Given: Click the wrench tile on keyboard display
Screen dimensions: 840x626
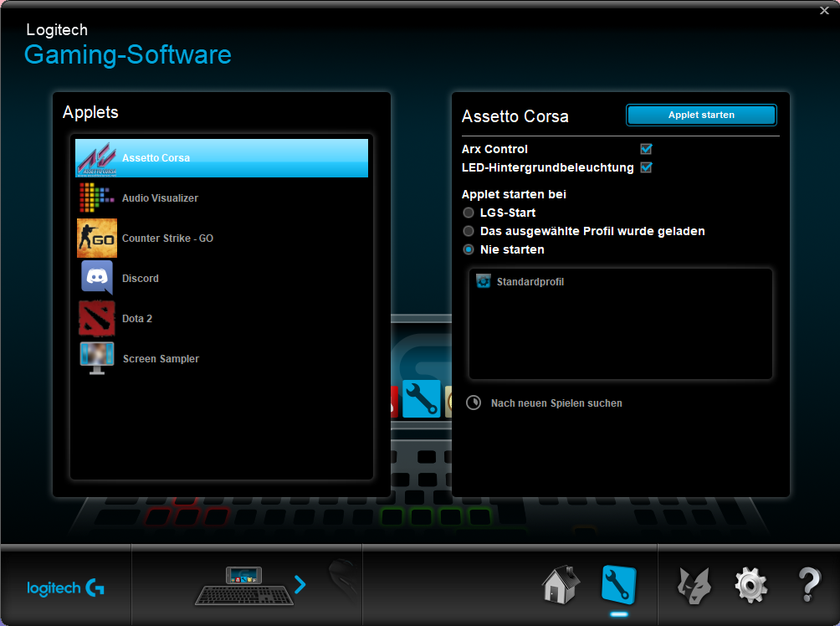Looking at the screenshot, I should (x=421, y=398).
